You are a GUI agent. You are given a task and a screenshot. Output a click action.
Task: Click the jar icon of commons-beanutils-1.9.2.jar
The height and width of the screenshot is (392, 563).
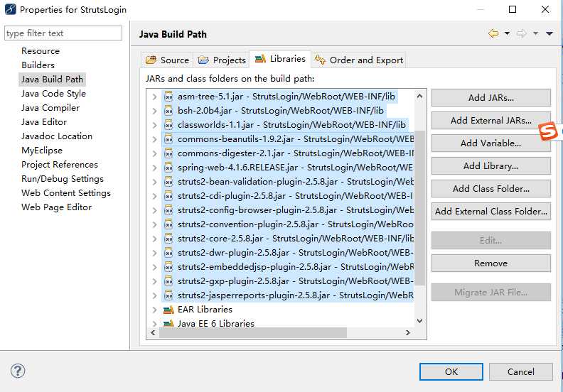pyautogui.click(x=168, y=139)
